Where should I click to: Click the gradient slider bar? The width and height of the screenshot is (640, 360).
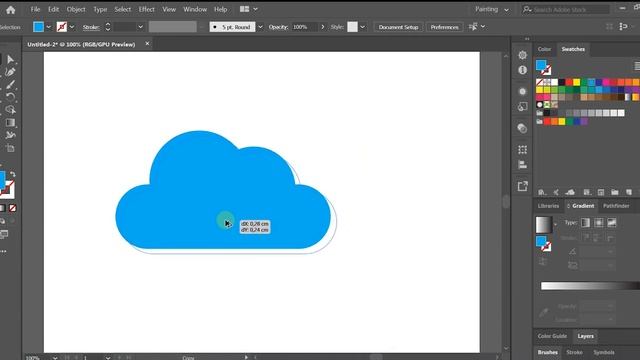coord(590,286)
